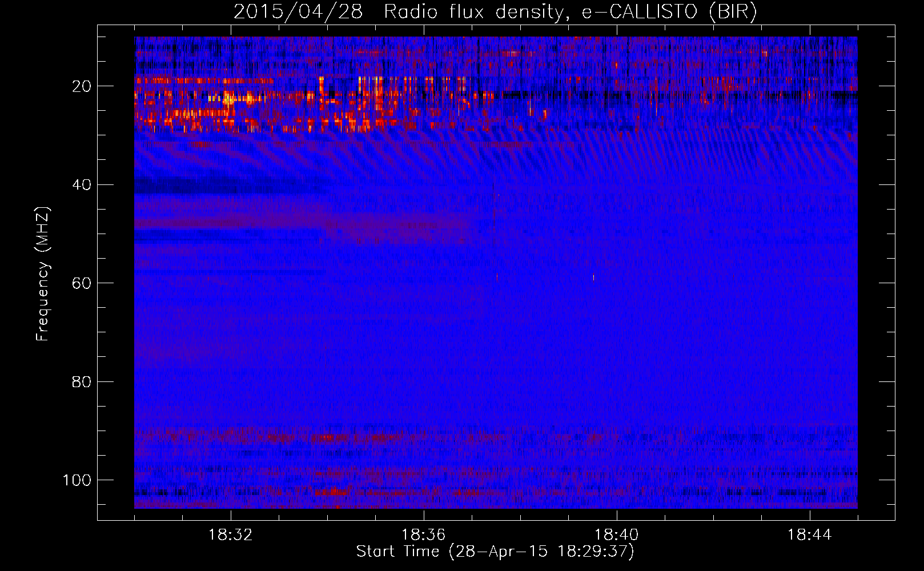Click the '60' frequency tick label

pos(82,283)
